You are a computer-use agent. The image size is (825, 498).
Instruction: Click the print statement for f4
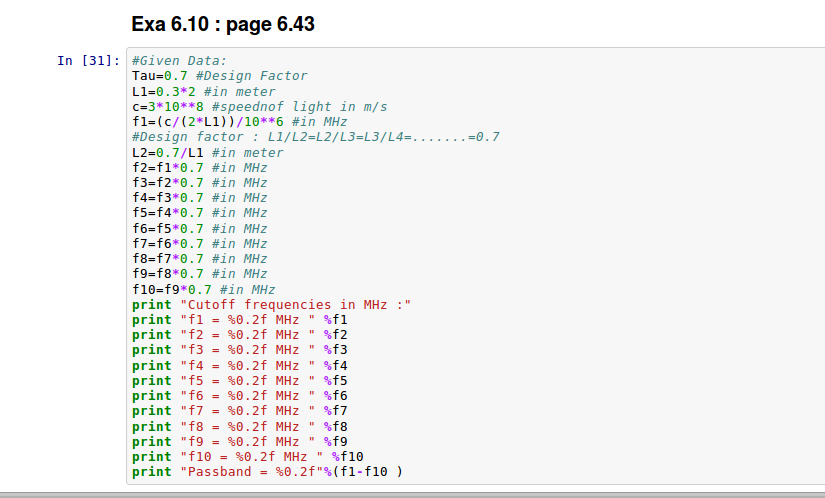click(239, 365)
